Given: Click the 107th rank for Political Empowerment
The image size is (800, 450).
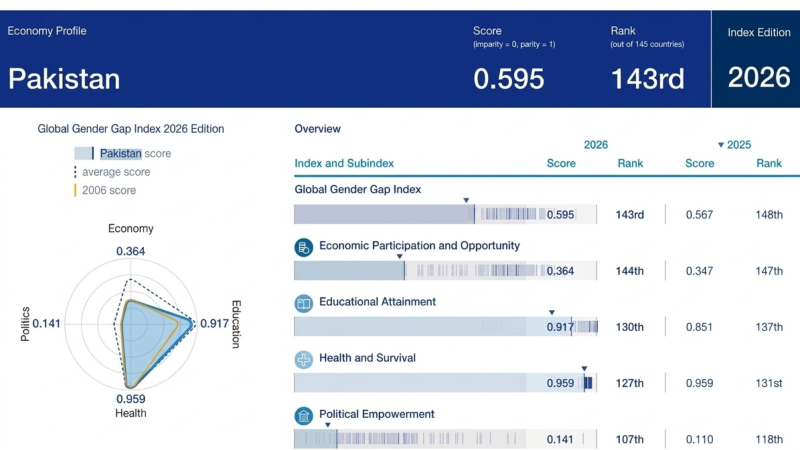Looking at the screenshot, I should pos(630,439).
